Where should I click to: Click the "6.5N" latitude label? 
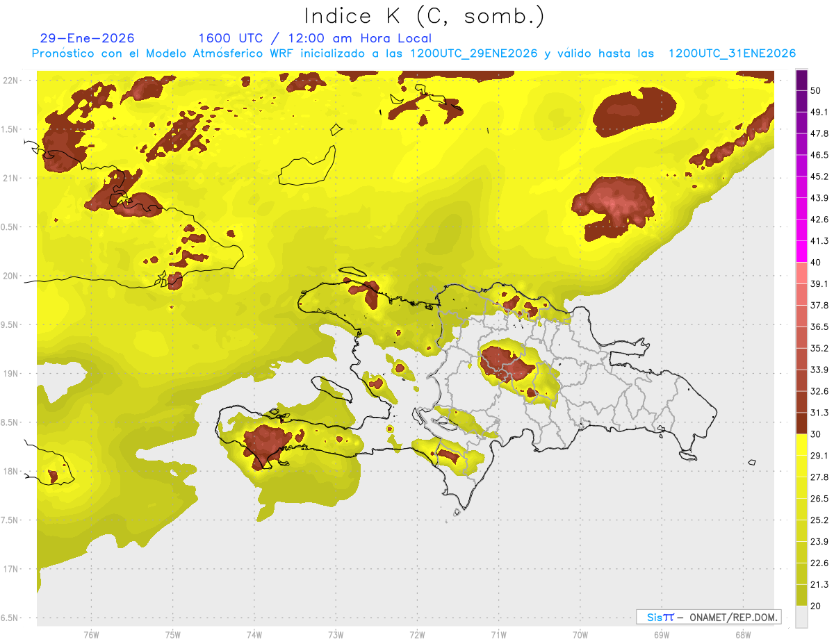[x=10, y=618]
